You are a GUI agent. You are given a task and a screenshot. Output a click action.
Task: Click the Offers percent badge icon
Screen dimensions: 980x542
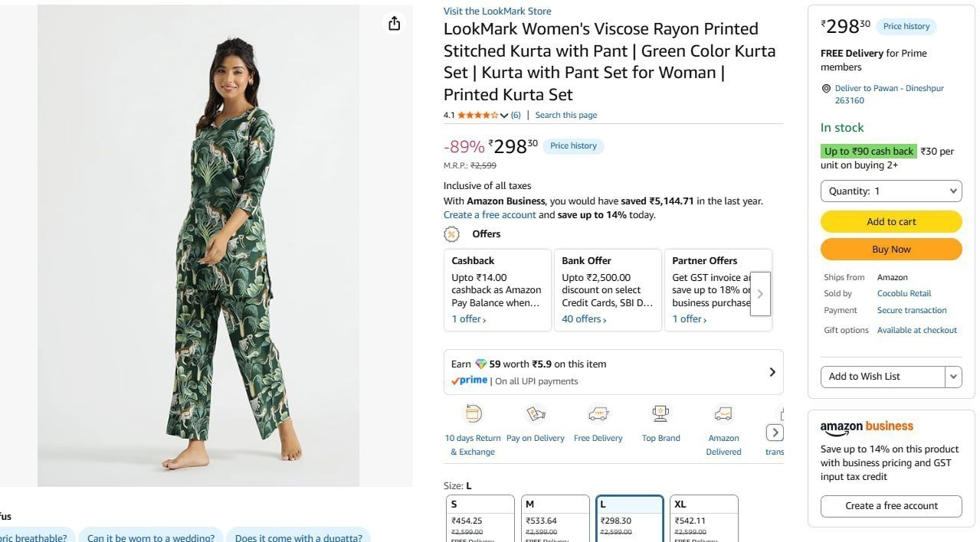coord(452,234)
